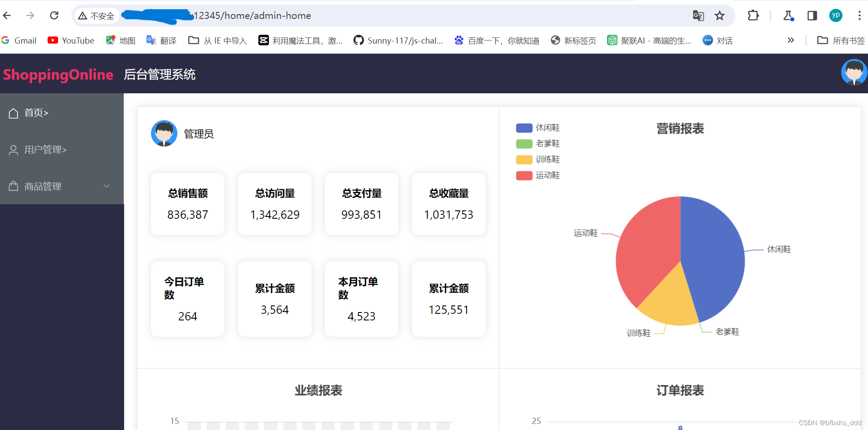Open the Gmail bookmark

(19, 40)
